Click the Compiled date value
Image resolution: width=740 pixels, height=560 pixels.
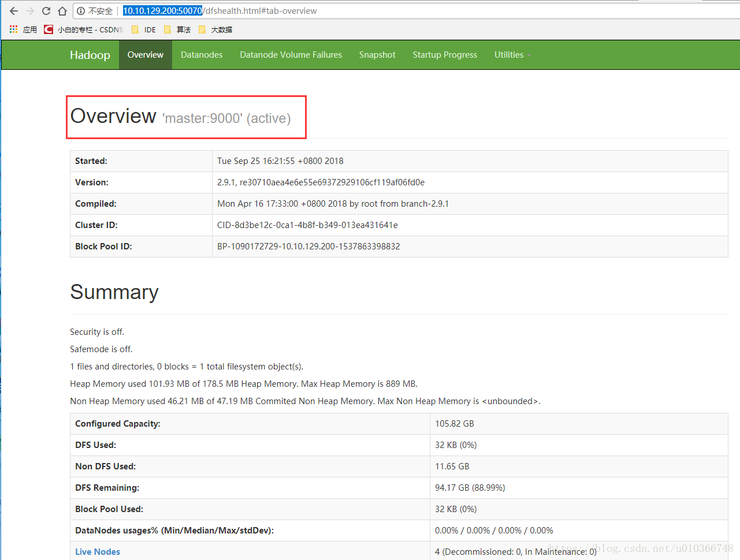pos(333,204)
